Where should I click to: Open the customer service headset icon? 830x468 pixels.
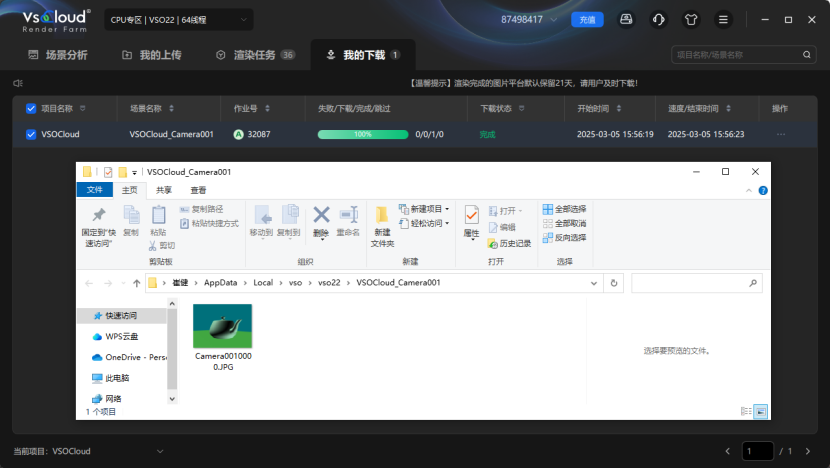pyautogui.click(x=659, y=19)
